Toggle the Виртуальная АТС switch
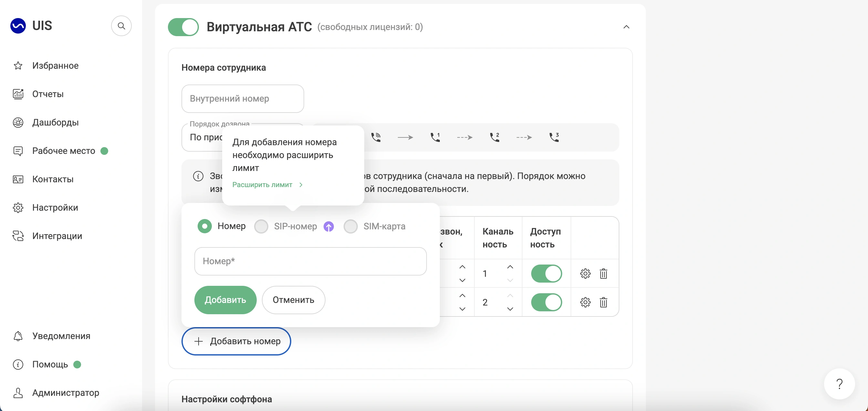Viewport: 868px width, 411px height. pyautogui.click(x=183, y=27)
